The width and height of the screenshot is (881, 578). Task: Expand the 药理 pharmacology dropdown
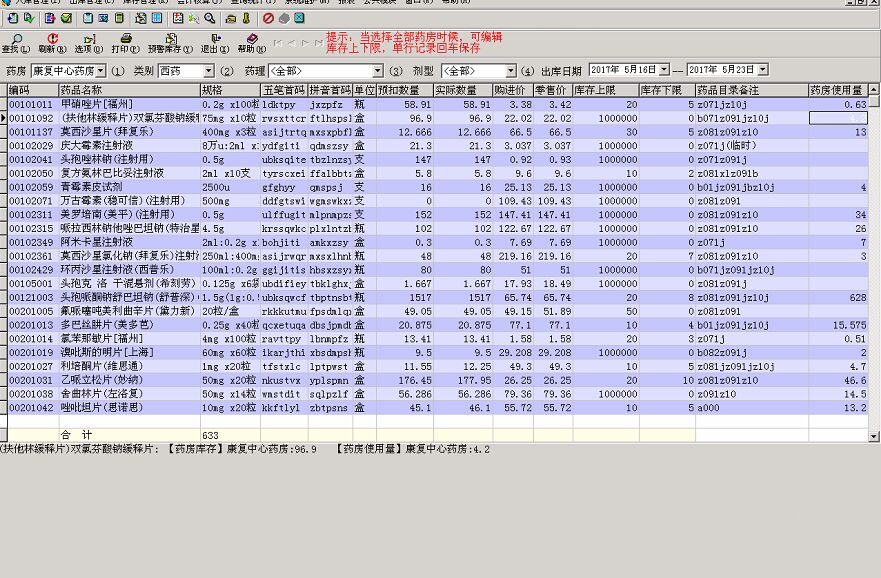click(378, 71)
